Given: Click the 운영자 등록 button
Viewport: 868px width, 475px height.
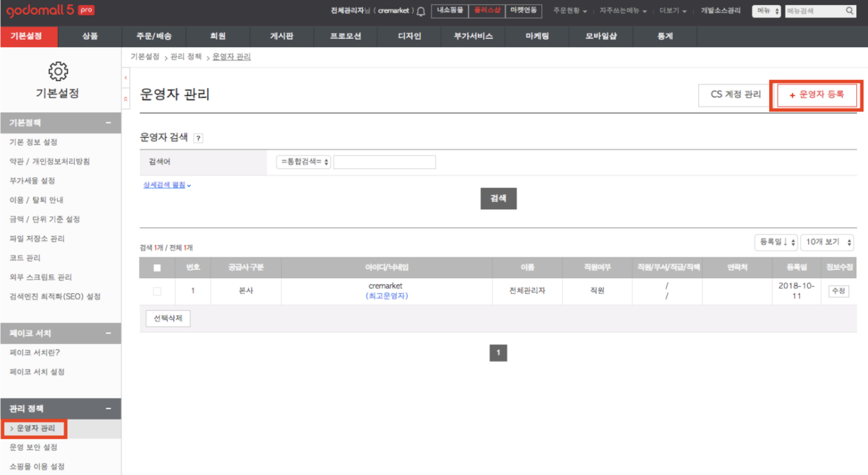Looking at the screenshot, I should tap(817, 95).
